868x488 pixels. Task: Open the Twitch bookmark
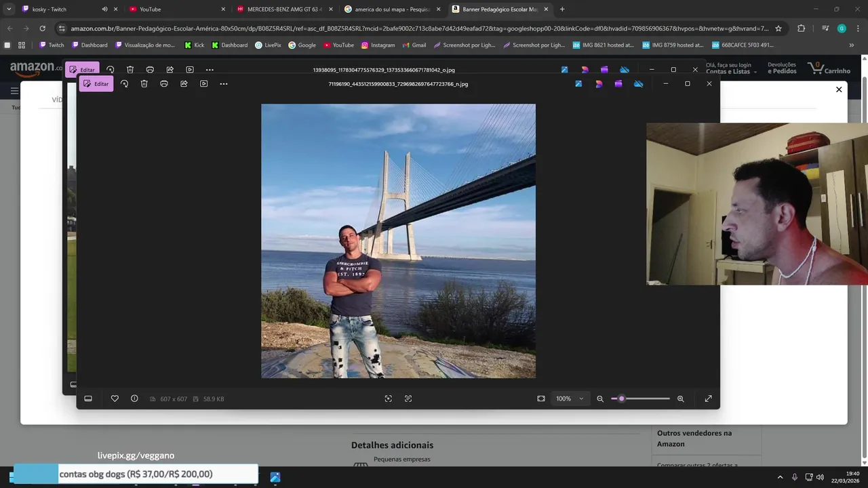coord(52,45)
